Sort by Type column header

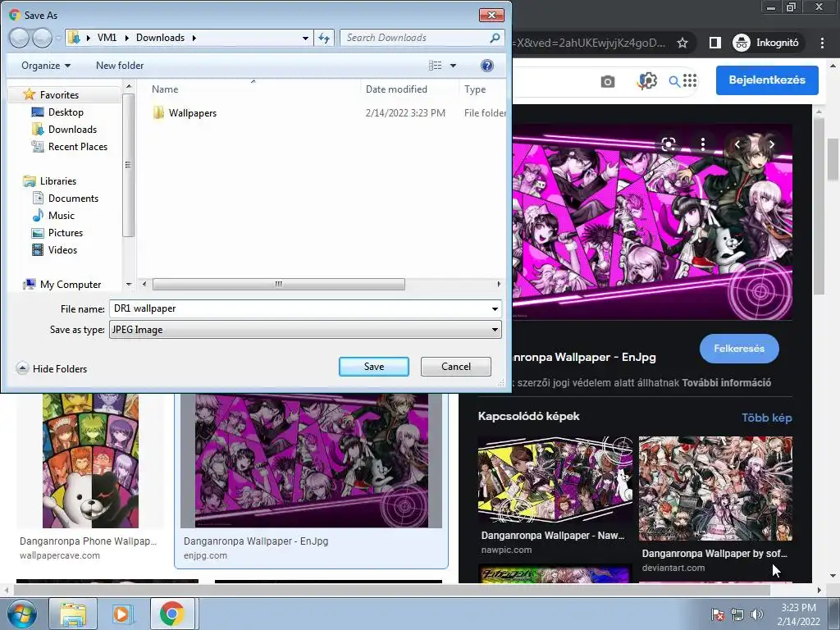[x=475, y=89]
